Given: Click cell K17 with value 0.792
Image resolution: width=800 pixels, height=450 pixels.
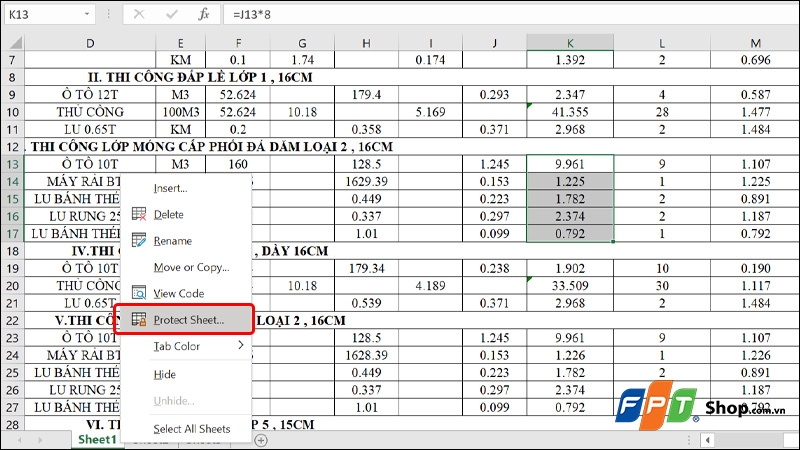Looking at the screenshot, I should pos(570,234).
